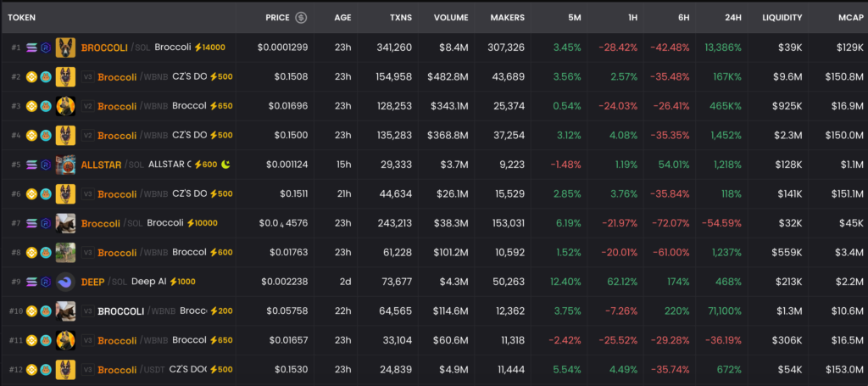The height and width of the screenshot is (386, 868).
Task: Click the DEEP token logo
Action: coord(65,282)
